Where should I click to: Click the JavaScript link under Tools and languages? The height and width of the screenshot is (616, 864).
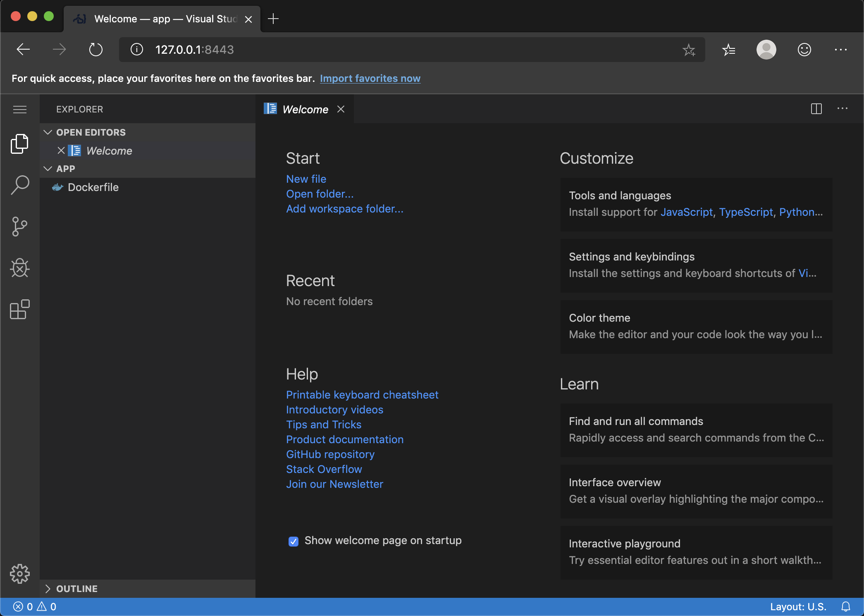[687, 212]
